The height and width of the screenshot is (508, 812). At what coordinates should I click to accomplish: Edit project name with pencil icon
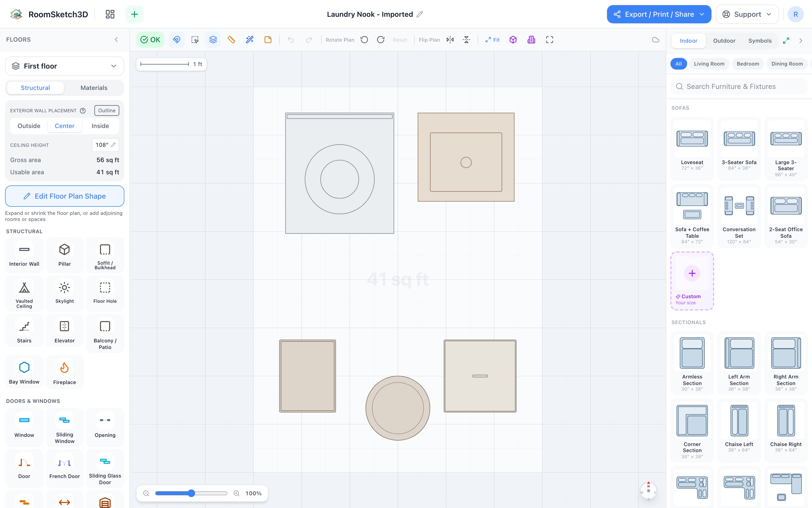click(x=420, y=14)
